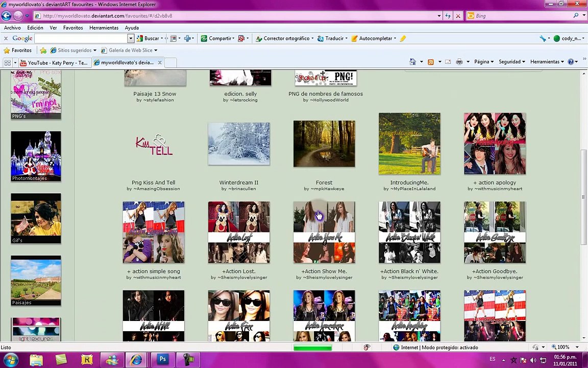The height and width of the screenshot is (368, 588).
Task: Click the Refresh page icon
Action: 448,16
